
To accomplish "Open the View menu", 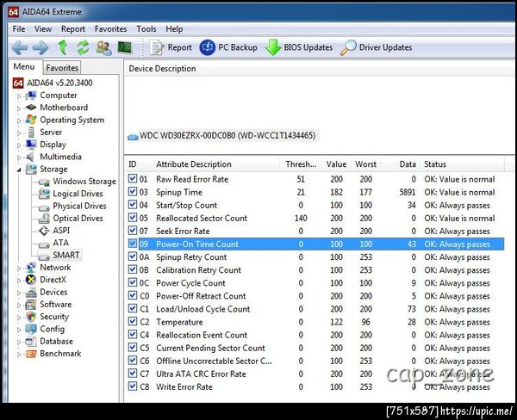I will tap(43, 29).
